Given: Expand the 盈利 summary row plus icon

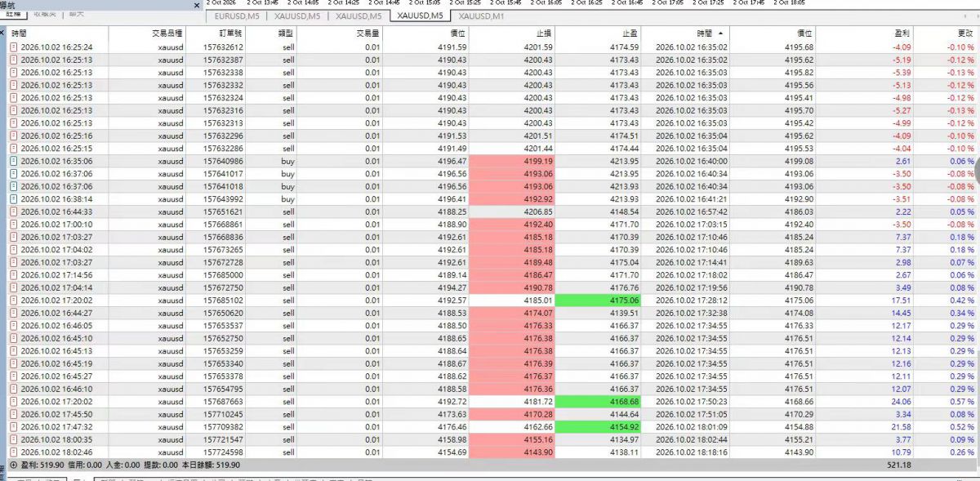Looking at the screenshot, I should [x=13, y=465].
